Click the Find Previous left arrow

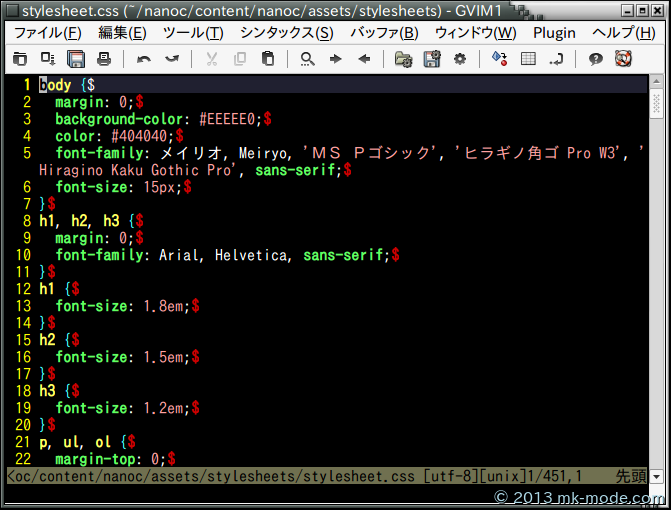[x=364, y=59]
